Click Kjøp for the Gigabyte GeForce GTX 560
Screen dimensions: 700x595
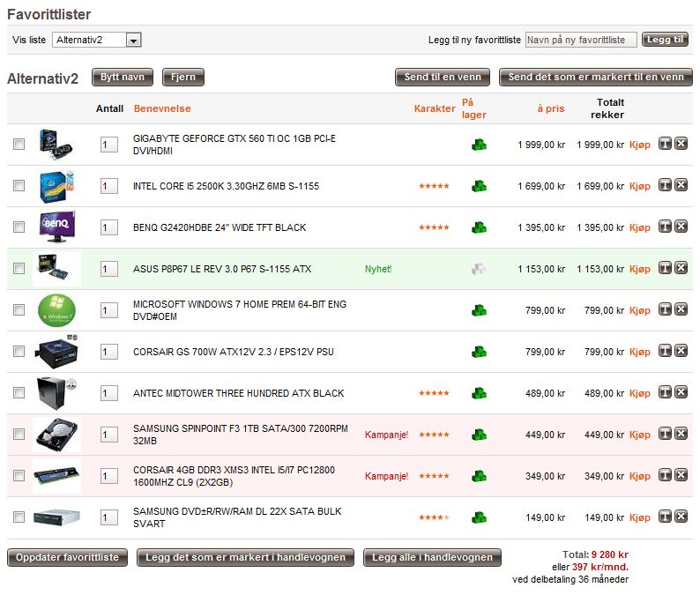(640, 145)
